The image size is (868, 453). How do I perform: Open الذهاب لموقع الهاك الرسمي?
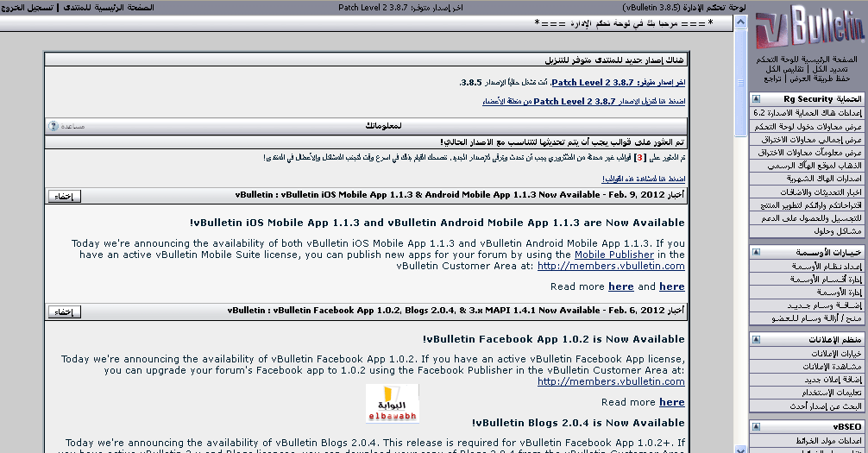pos(807,166)
